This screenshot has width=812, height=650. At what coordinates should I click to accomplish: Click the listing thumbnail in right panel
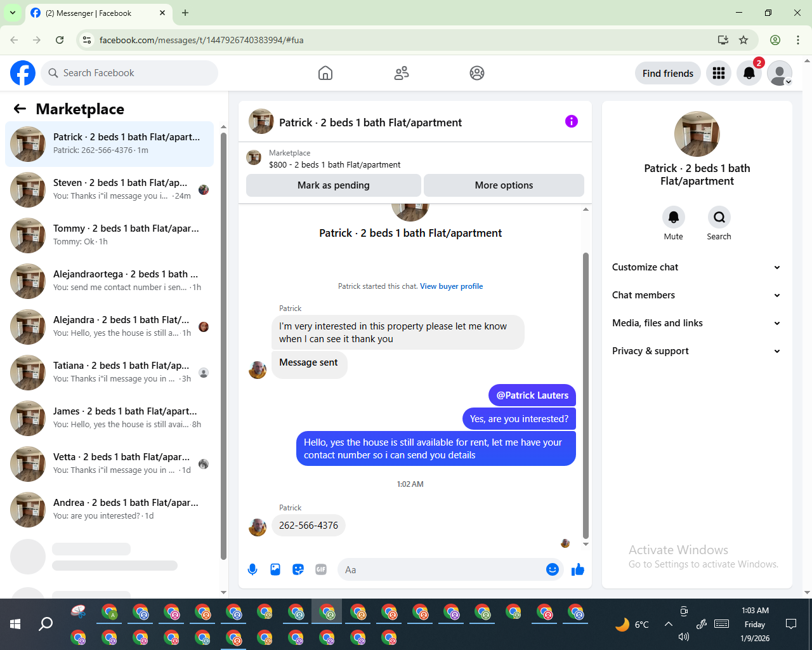tap(697, 134)
